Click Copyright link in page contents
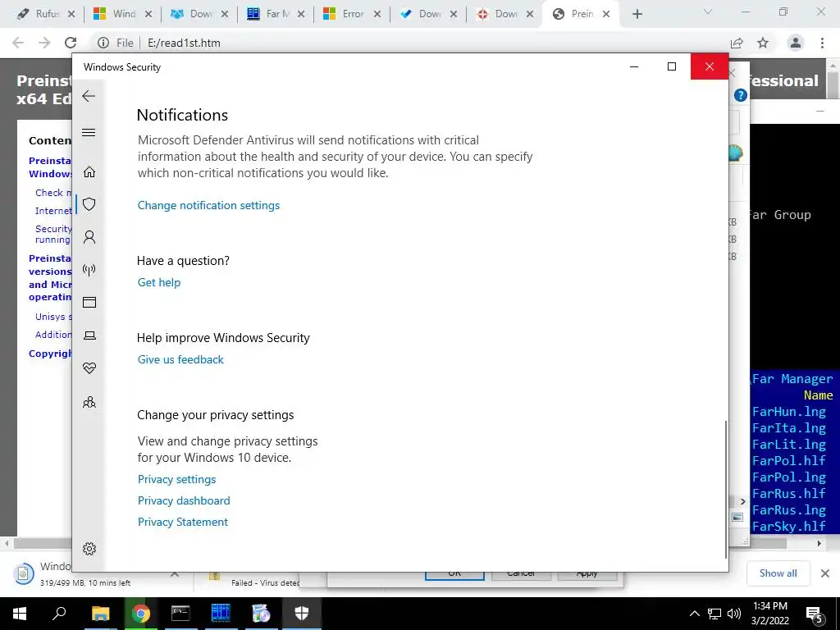 click(50, 354)
